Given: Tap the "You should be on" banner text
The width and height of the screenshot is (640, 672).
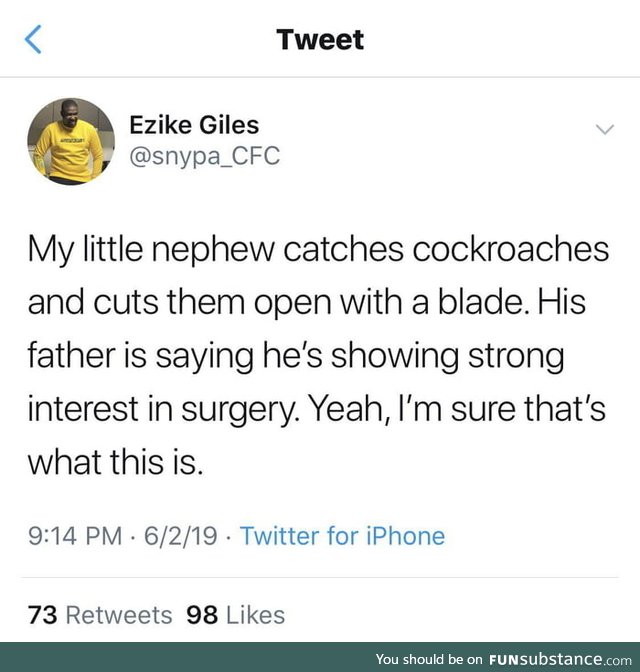Looking at the screenshot, I should pyautogui.click(x=429, y=659).
